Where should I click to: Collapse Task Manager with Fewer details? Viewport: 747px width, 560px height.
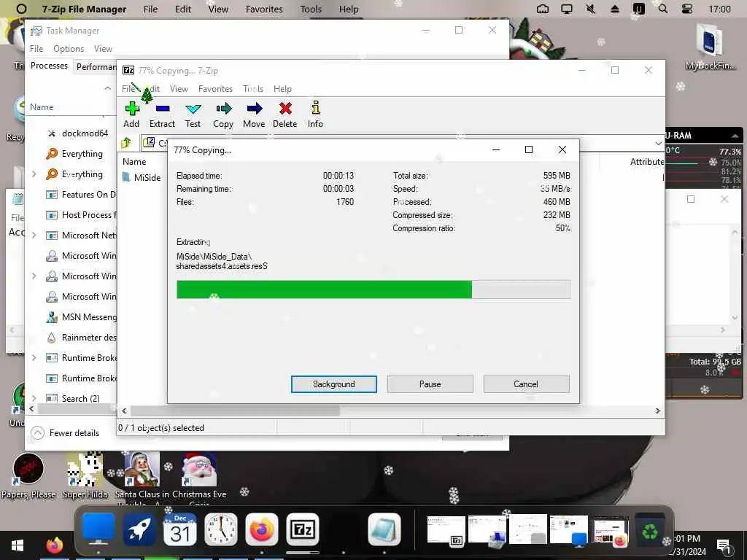(x=65, y=433)
